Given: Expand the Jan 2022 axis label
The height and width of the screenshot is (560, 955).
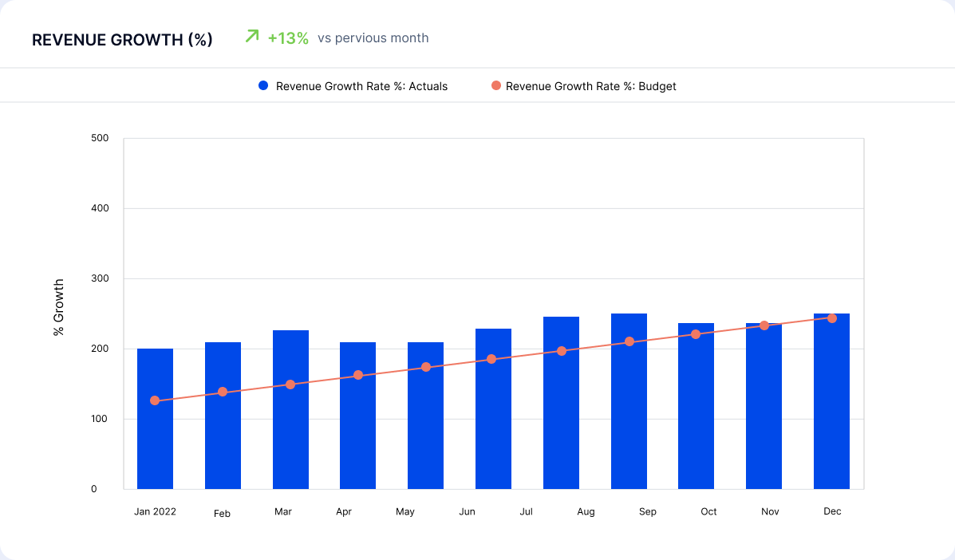Looking at the screenshot, I should [155, 511].
